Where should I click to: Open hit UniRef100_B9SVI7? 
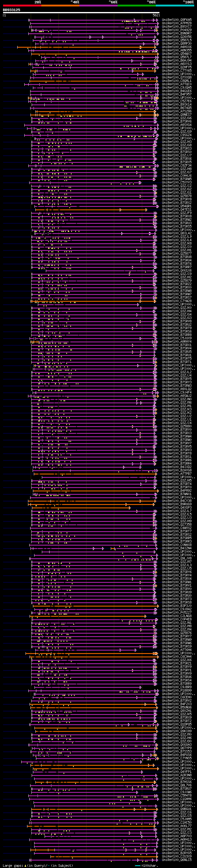point(177,26)
